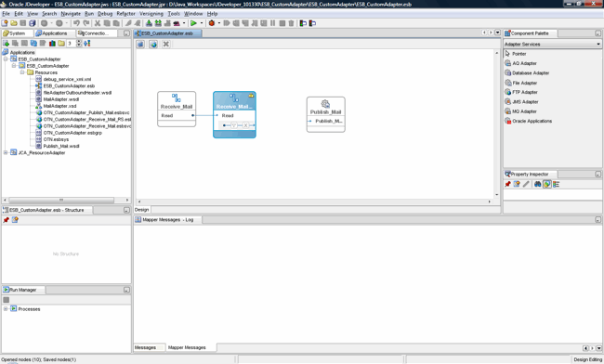
Task: Click the globe icon in the ESB editor toolbar
Action: point(153,45)
